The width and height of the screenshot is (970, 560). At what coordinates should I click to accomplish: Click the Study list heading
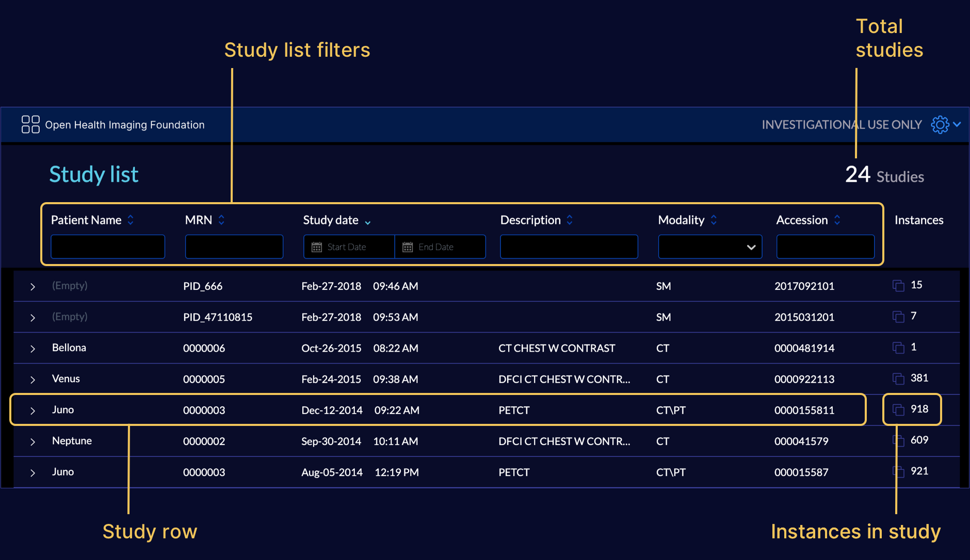93,174
